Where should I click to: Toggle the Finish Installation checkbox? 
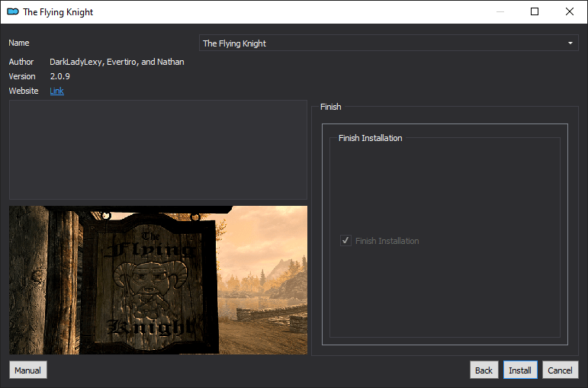pyautogui.click(x=345, y=240)
